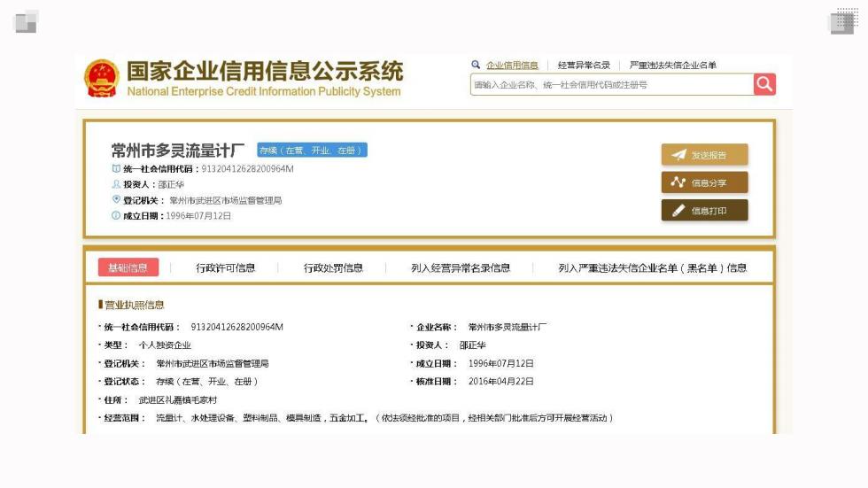This screenshot has height=488, width=868.
Task: Click the English subtitle National Enterprise Credit Information
Action: (264, 91)
